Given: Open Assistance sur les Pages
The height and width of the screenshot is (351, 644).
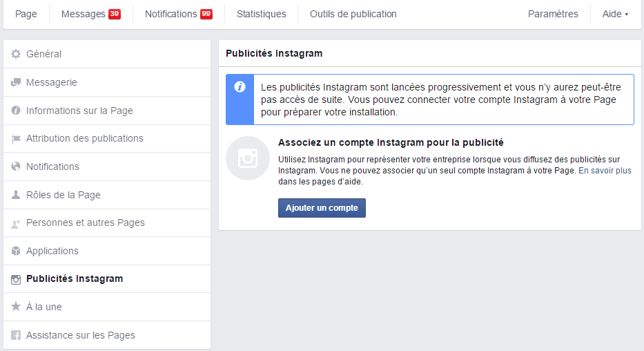Looking at the screenshot, I should 107,335.
